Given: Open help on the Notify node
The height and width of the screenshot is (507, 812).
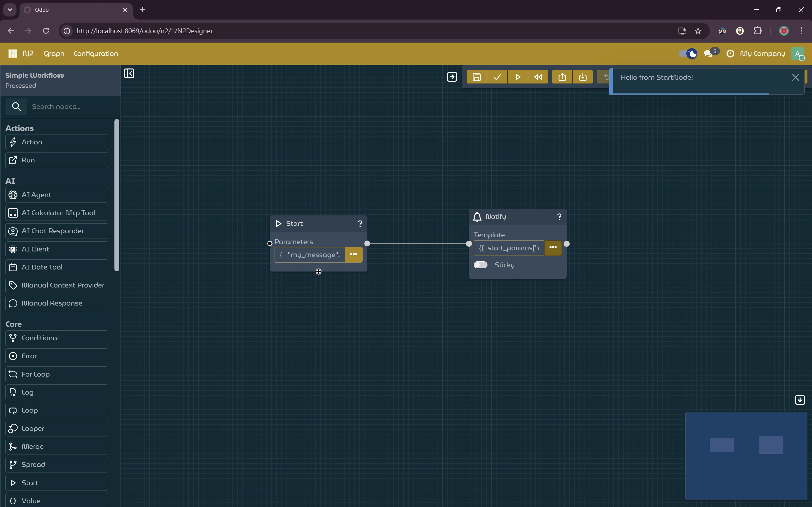Looking at the screenshot, I should (559, 217).
